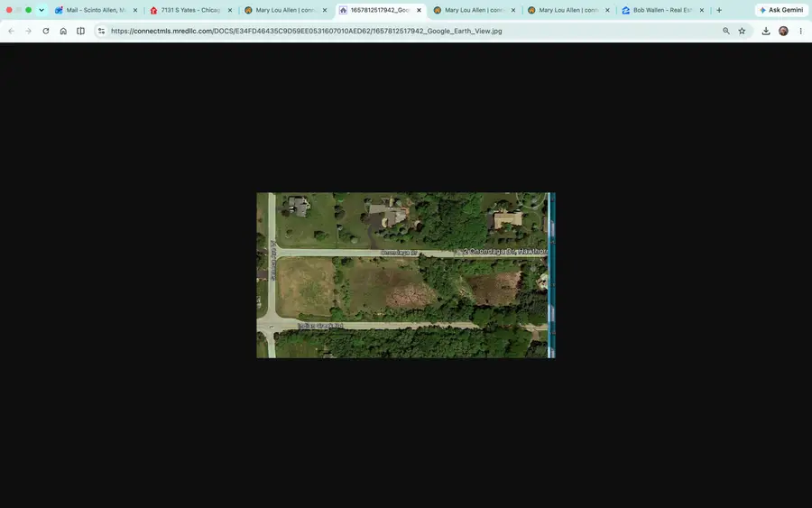Select the 1657812517942_Google tab
The width and height of the screenshot is (812, 508).
click(x=381, y=10)
